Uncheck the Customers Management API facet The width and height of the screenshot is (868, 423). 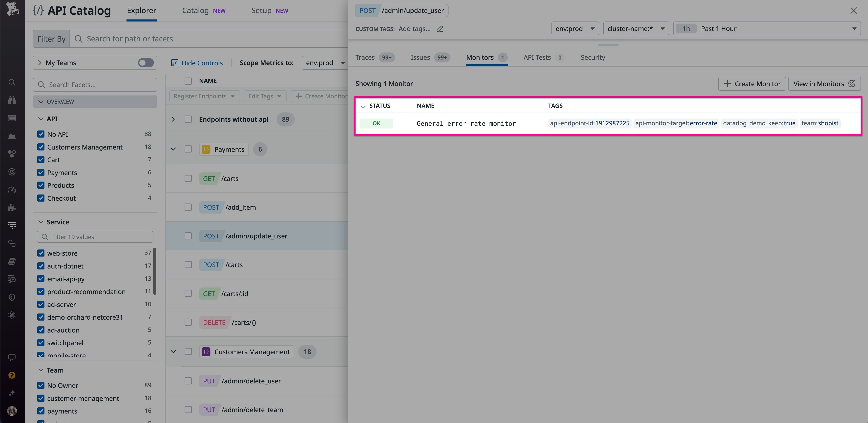tap(41, 147)
